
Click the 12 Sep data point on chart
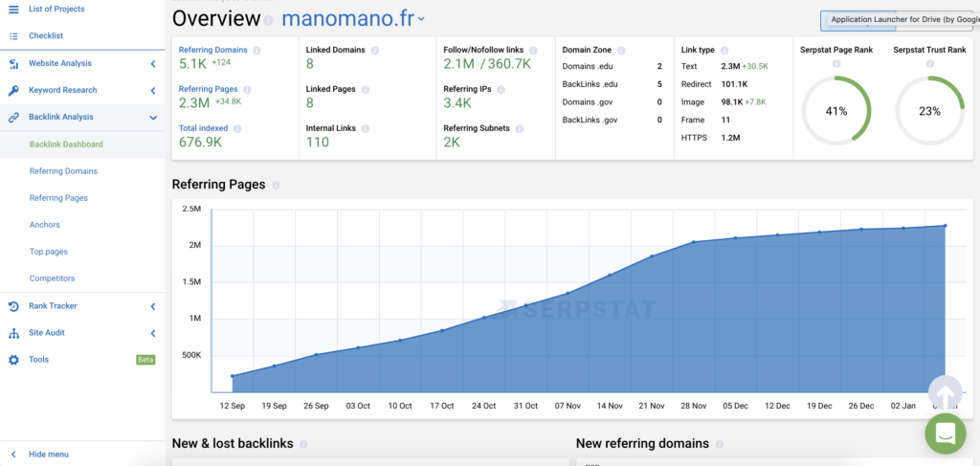[232, 376]
